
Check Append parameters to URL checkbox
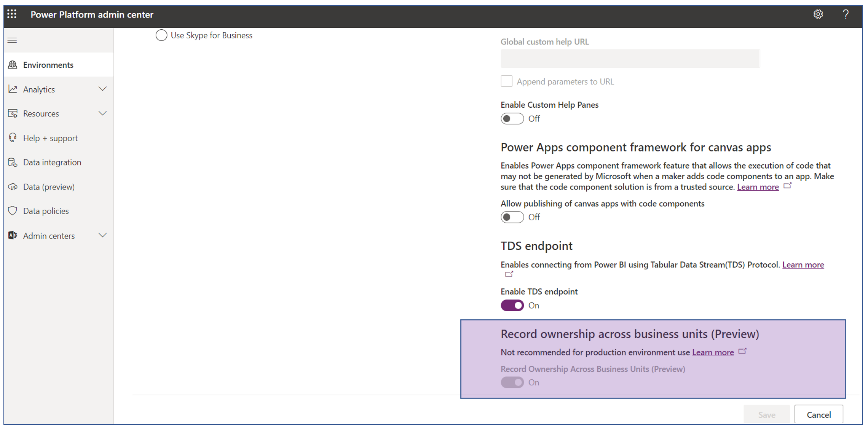[x=506, y=81]
